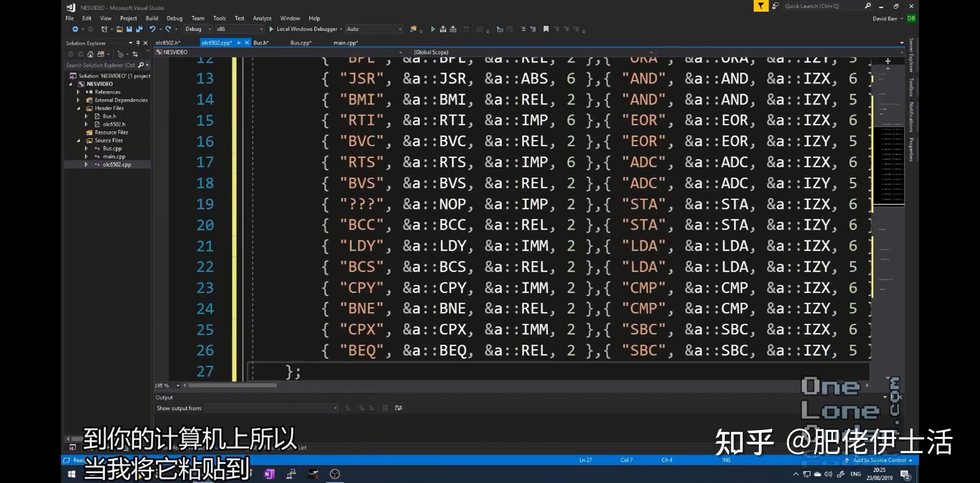The image size is (980, 483).
Task: Open Solution Explorer window position dropdown
Action: tap(131, 43)
